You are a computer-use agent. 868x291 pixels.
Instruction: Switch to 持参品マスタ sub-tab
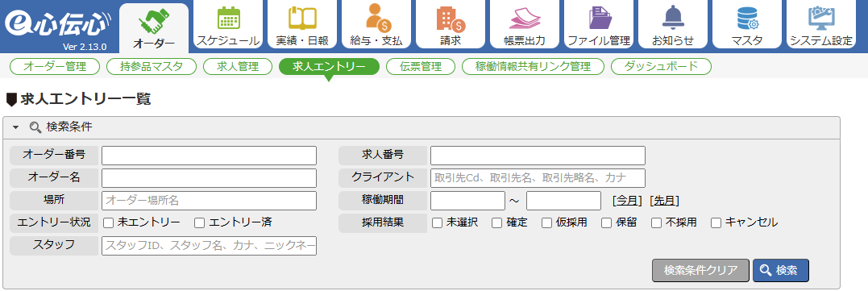[x=152, y=67]
